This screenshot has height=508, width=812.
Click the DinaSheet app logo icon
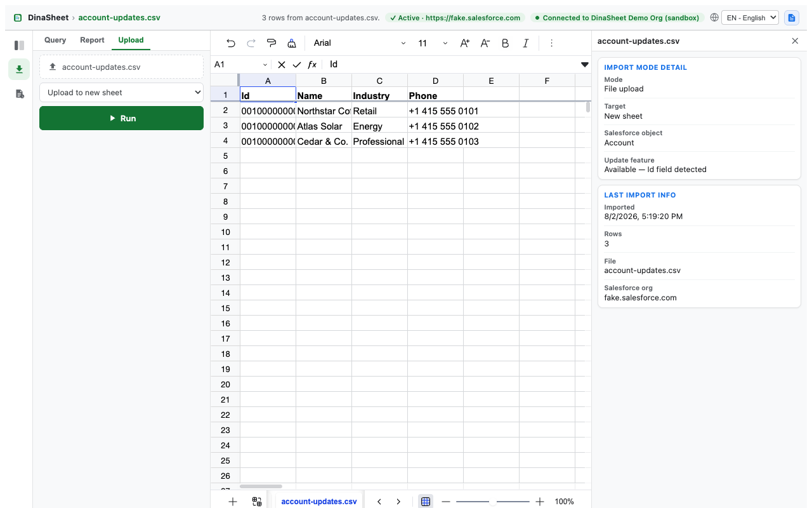[x=18, y=18]
